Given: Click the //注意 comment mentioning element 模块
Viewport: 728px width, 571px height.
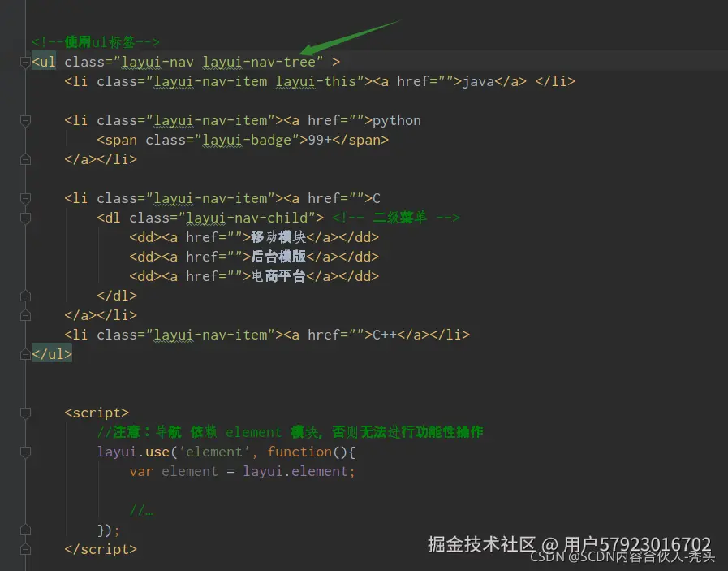Looking at the screenshot, I should point(291,432).
